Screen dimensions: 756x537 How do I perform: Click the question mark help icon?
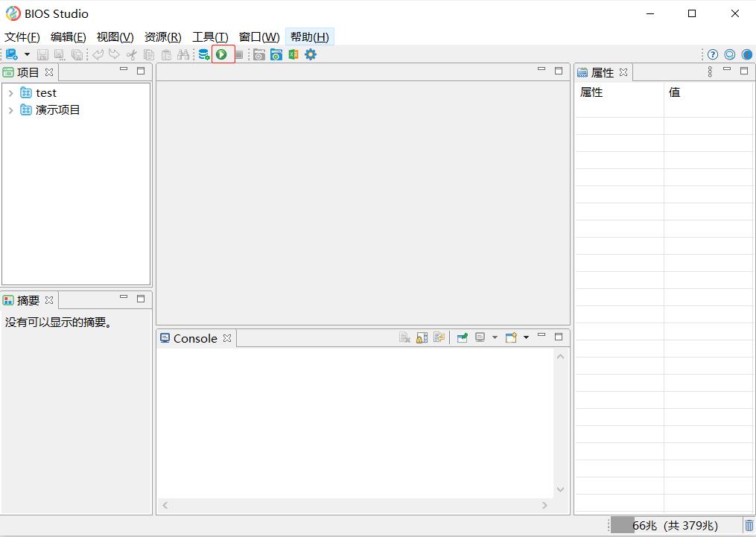[713, 54]
